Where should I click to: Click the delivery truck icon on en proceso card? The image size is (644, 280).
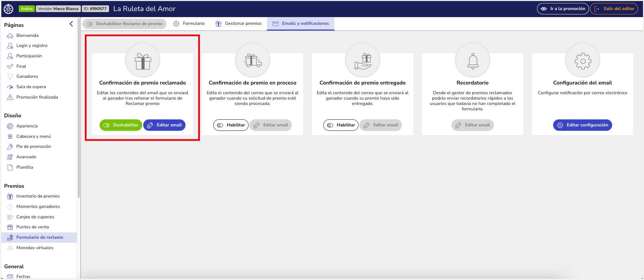253,61
